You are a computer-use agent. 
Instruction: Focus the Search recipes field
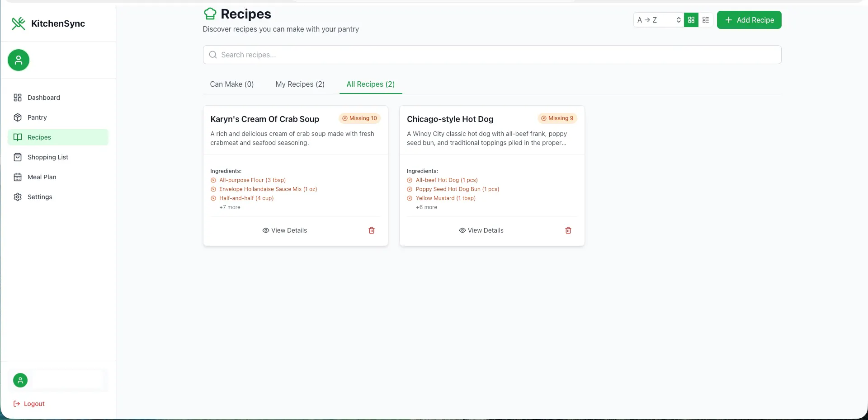click(492, 55)
